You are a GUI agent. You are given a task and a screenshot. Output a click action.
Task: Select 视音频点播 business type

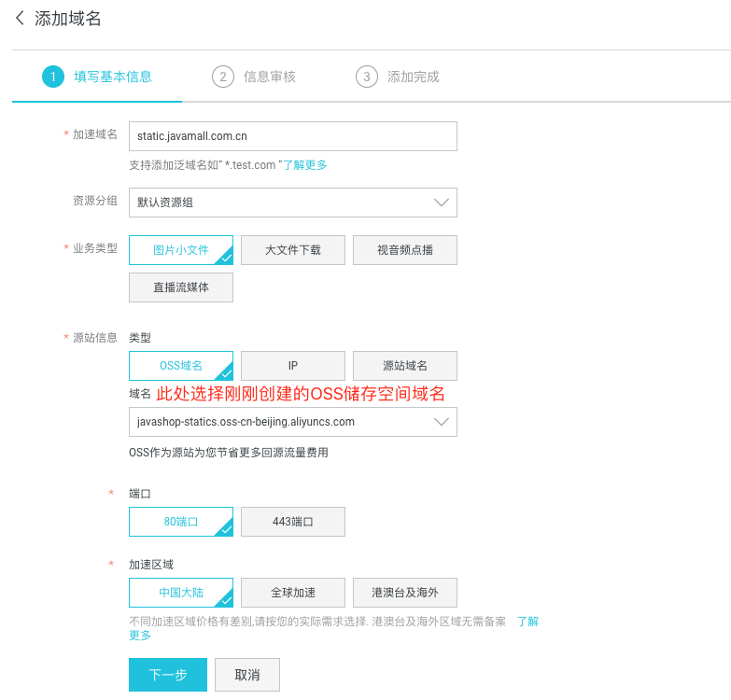click(404, 250)
